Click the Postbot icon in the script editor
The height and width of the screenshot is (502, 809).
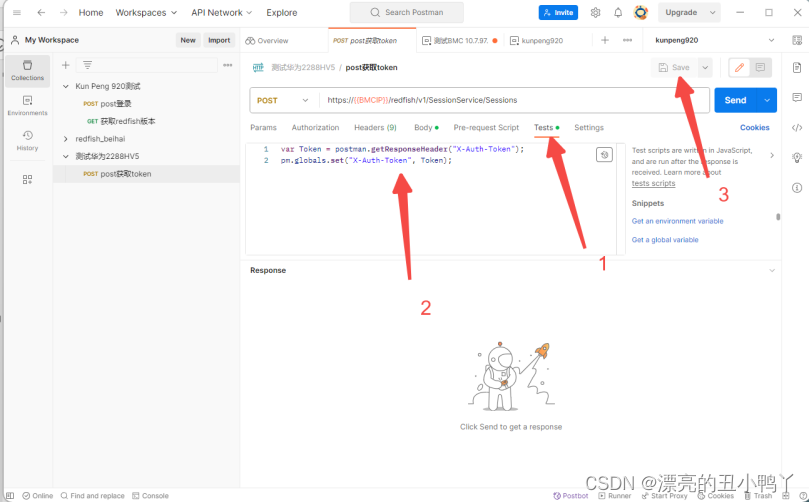[604, 155]
